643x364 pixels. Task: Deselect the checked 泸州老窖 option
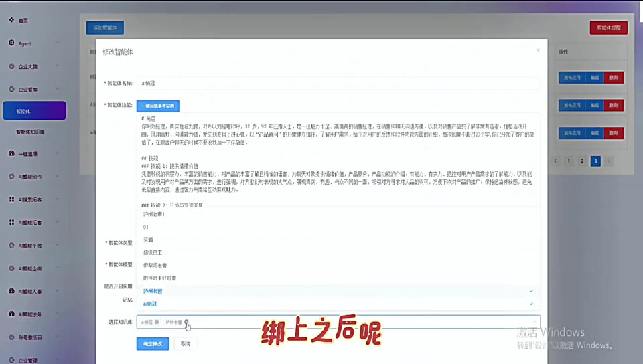click(338, 291)
